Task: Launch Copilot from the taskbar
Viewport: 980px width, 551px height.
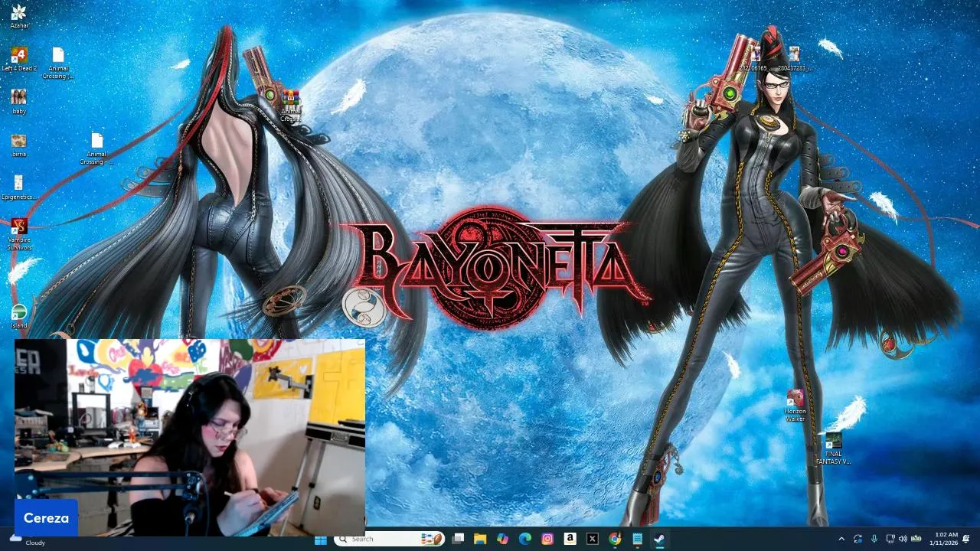Action: click(502, 539)
